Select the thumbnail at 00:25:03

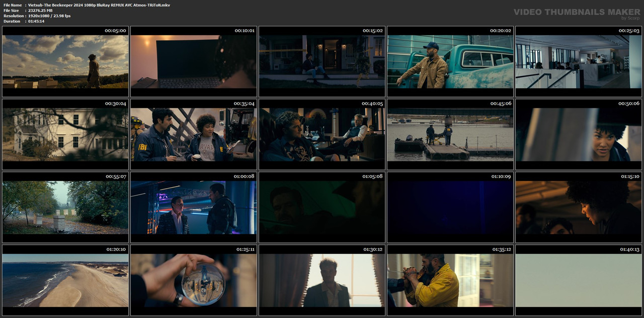click(579, 61)
